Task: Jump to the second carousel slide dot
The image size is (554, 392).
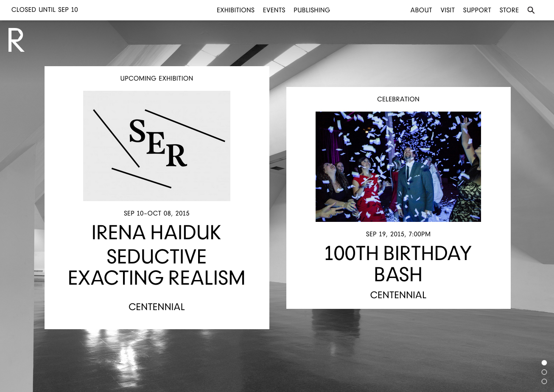Action: click(544, 372)
